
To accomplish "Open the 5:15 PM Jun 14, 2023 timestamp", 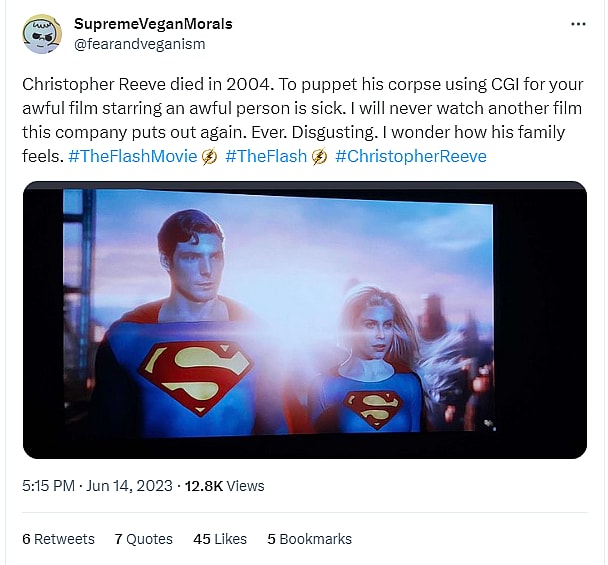I will pyautogui.click(x=96, y=486).
